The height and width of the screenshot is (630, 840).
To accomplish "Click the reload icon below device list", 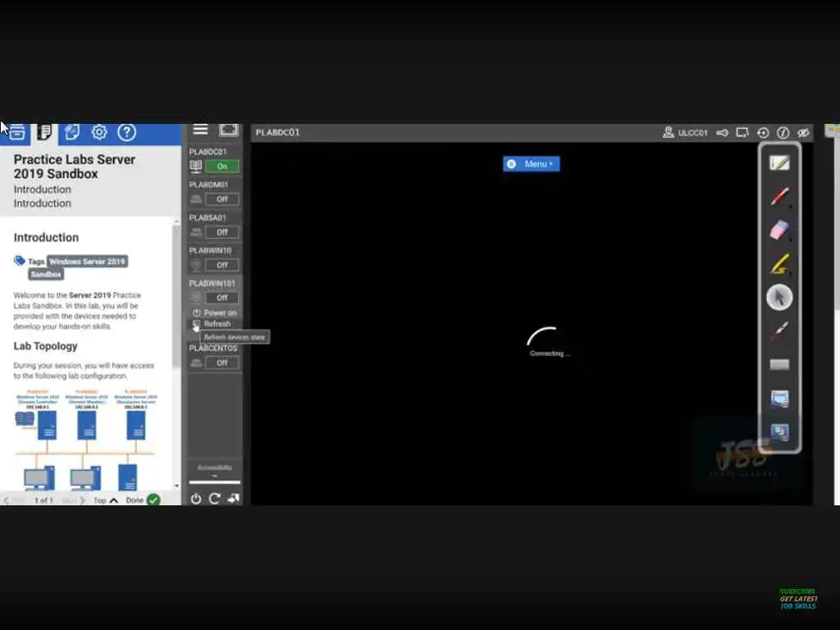I will [214, 499].
